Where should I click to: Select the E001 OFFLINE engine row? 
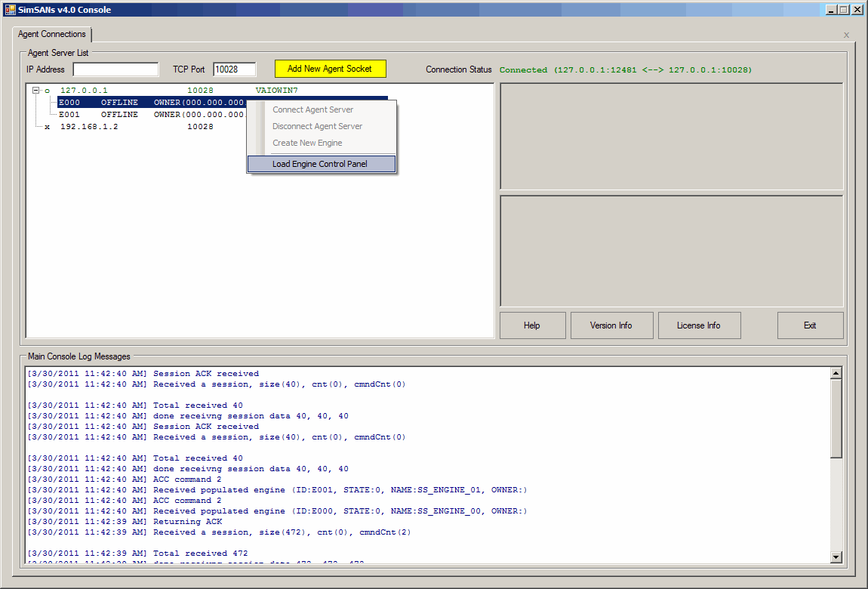152,115
